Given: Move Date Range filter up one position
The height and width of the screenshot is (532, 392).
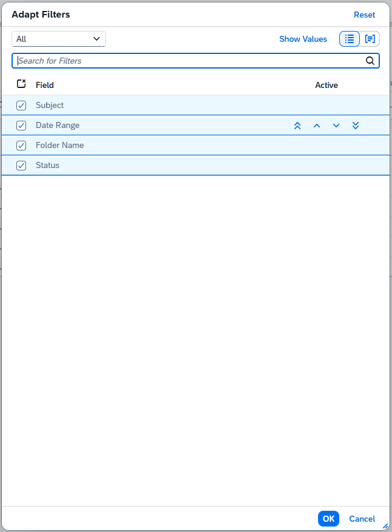Looking at the screenshot, I should [x=316, y=126].
